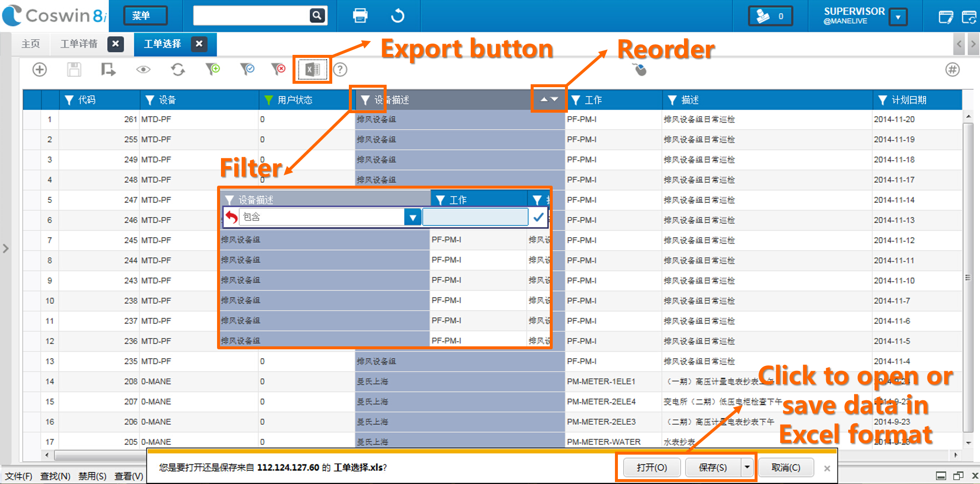The width and height of the screenshot is (980, 484).
Task: Confirm the 设备描述 filter with checkmark
Action: pyautogui.click(x=538, y=217)
